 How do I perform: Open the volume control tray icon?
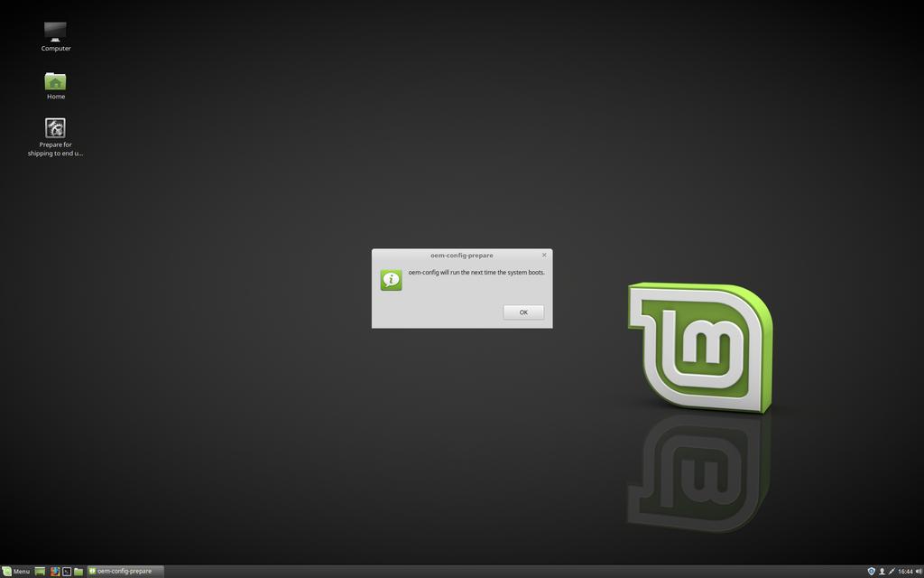coord(918,572)
